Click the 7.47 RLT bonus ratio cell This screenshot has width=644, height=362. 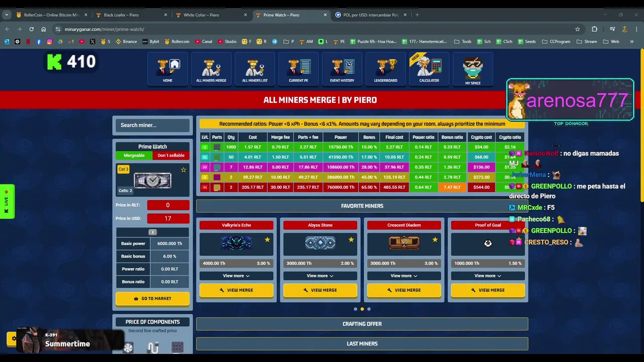(x=452, y=187)
